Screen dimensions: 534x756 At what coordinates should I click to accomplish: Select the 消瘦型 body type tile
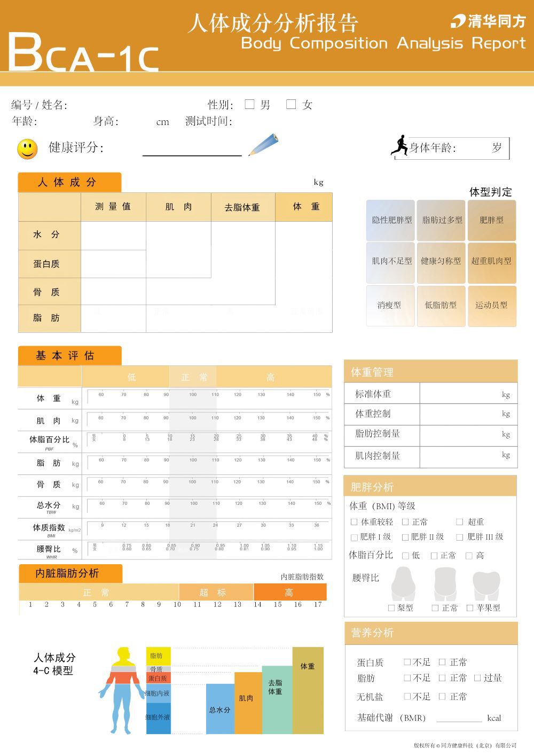click(390, 306)
